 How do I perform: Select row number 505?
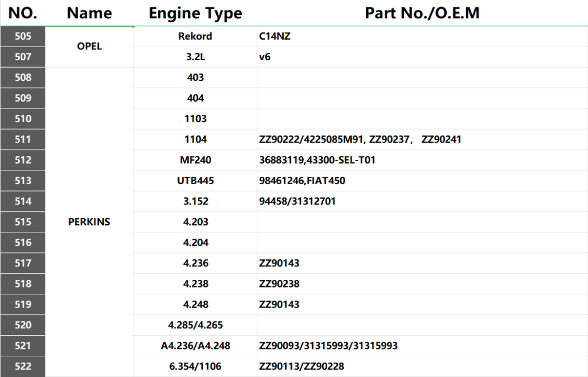(x=23, y=36)
